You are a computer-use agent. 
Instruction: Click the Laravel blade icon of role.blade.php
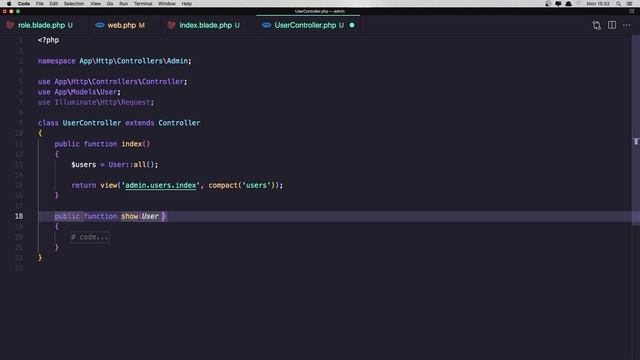[10, 25]
